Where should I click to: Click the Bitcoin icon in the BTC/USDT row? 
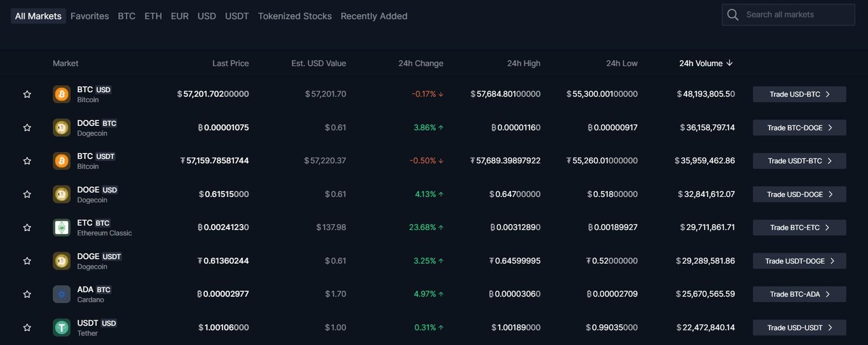(61, 161)
